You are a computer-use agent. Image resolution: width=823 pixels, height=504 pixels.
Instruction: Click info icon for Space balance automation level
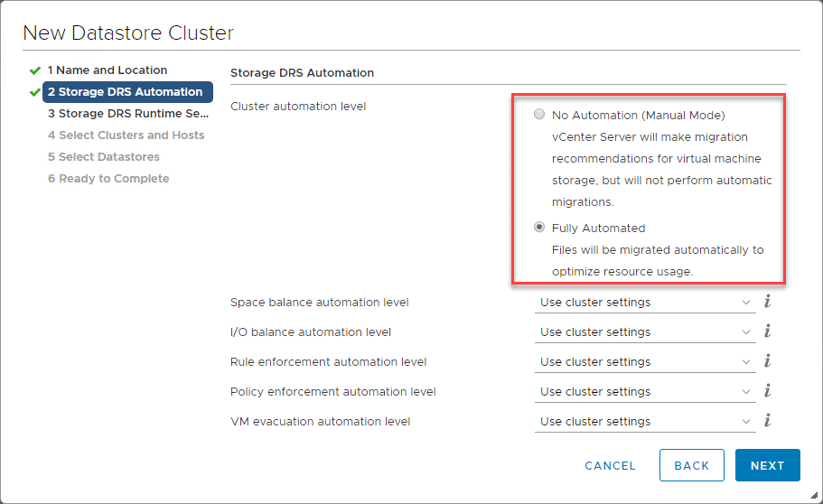(x=767, y=302)
